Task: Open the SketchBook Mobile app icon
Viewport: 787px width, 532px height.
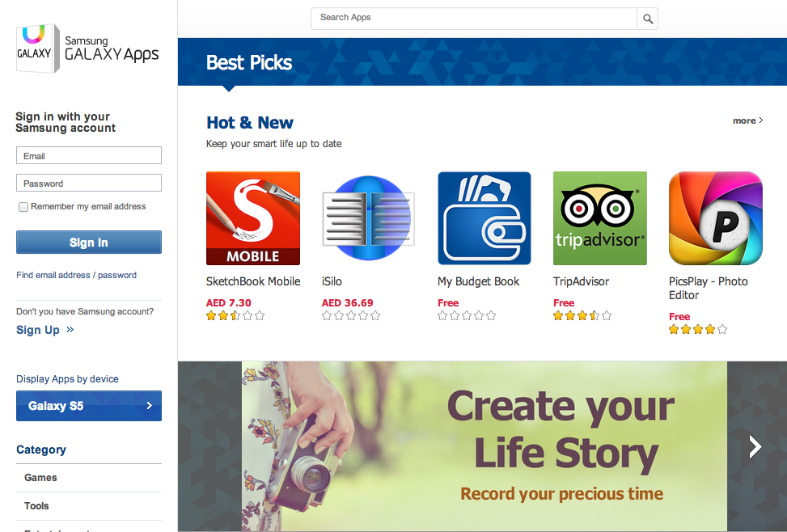Action: click(x=253, y=218)
